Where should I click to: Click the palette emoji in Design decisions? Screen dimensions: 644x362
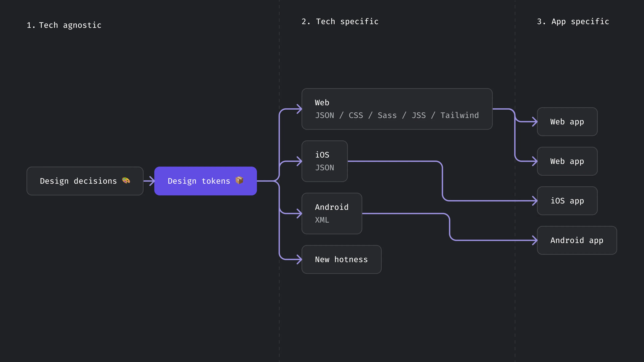(x=126, y=180)
